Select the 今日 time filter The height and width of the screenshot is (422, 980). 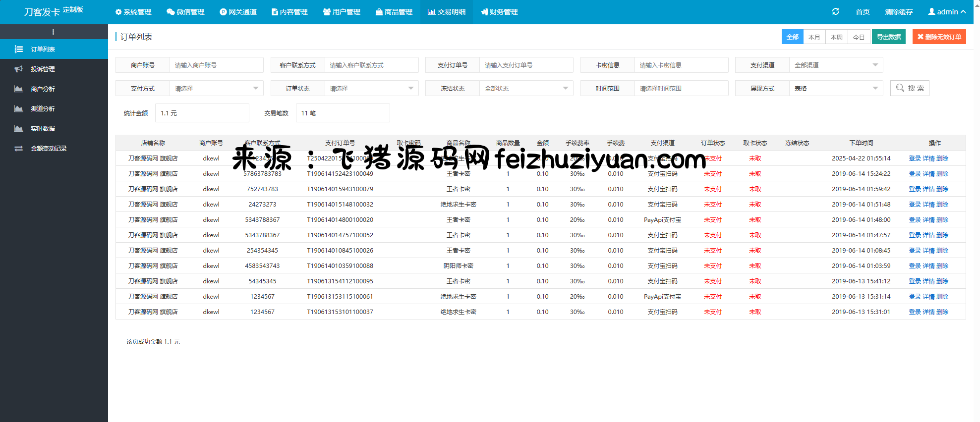click(859, 37)
